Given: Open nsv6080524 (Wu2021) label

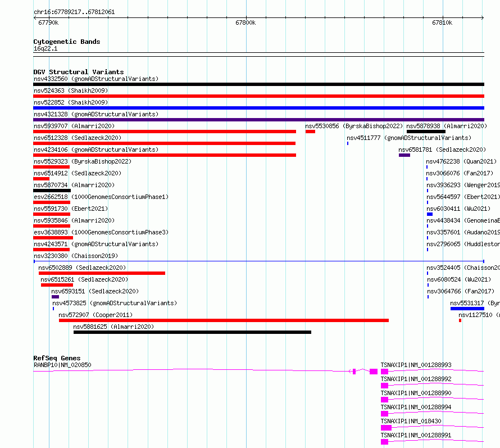Looking at the screenshot, I should point(459,279).
